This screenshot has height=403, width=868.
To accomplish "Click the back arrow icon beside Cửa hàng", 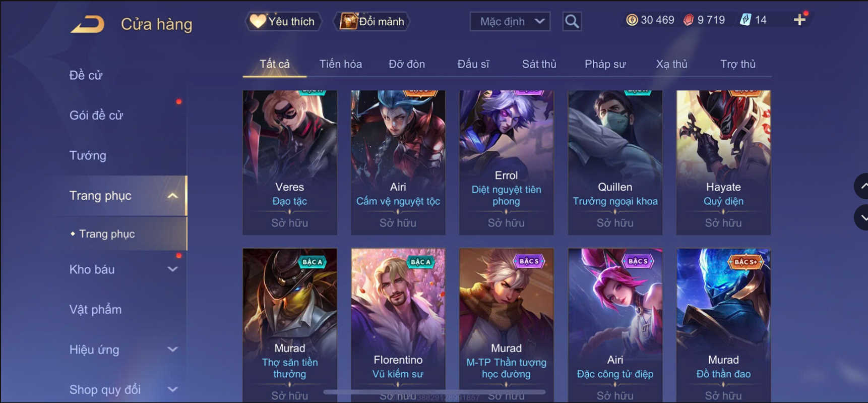I will click(x=88, y=24).
